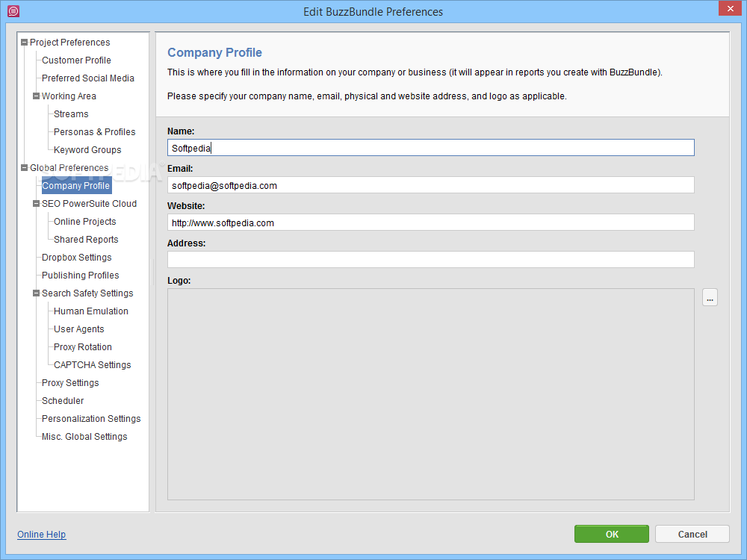
Task: Open Personas & Profiles settings
Action: coord(94,132)
